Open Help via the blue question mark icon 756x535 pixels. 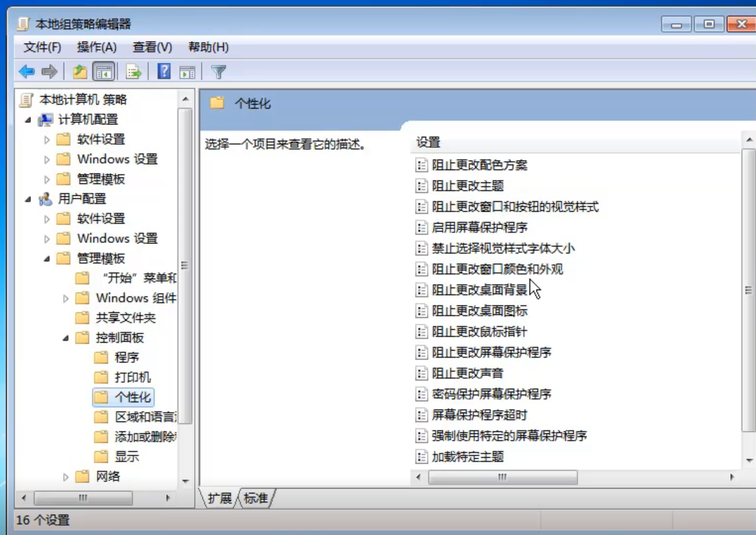(x=164, y=71)
